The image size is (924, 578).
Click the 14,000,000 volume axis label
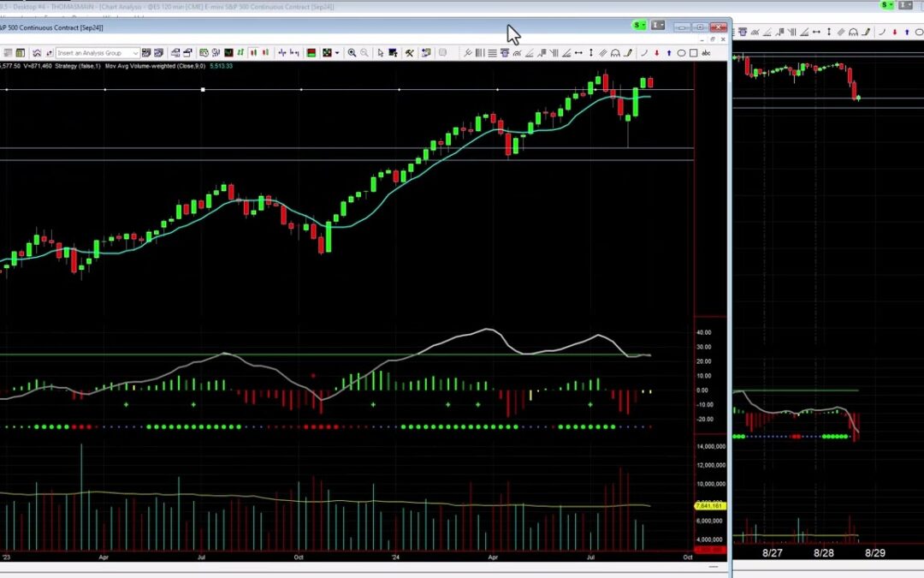click(711, 446)
